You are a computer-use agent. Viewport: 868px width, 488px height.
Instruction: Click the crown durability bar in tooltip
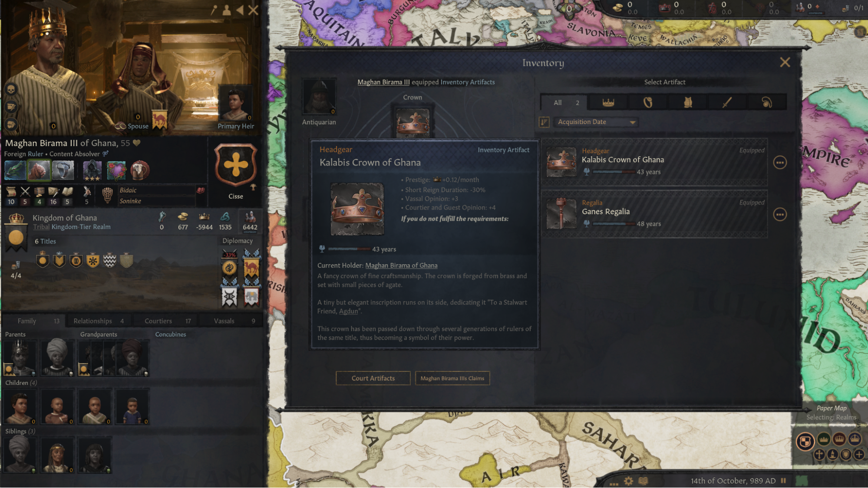coord(349,249)
